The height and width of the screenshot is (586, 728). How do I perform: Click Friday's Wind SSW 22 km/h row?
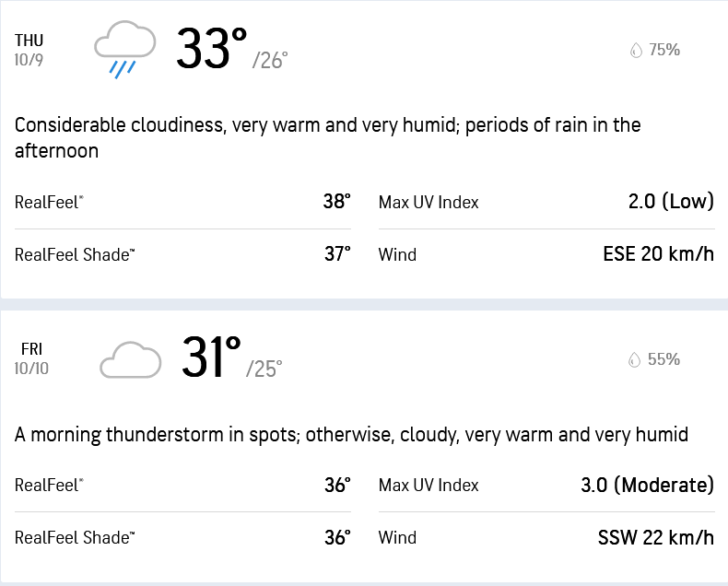[x=546, y=538]
